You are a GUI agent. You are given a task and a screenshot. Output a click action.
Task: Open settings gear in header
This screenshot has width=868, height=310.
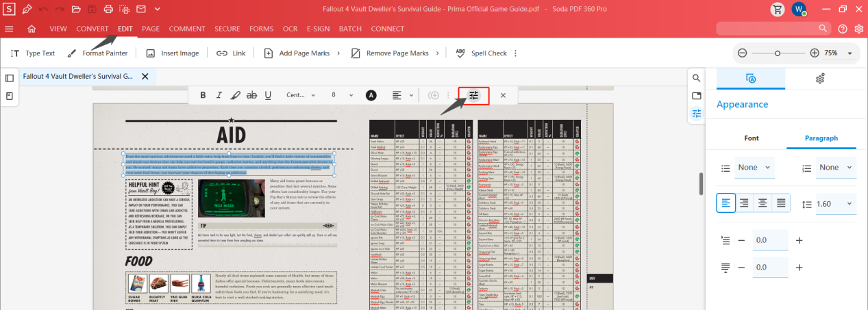[859, 29]
